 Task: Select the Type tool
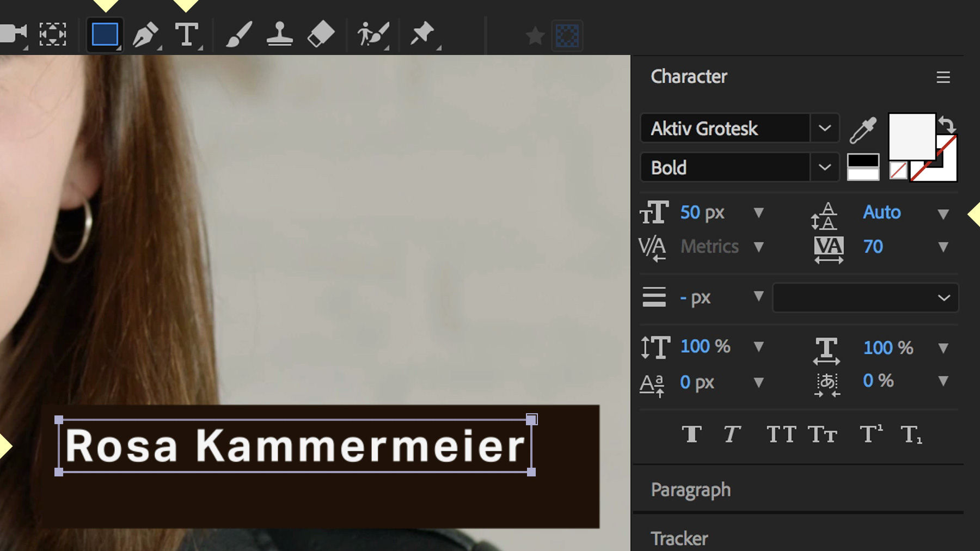coord(187,34)
